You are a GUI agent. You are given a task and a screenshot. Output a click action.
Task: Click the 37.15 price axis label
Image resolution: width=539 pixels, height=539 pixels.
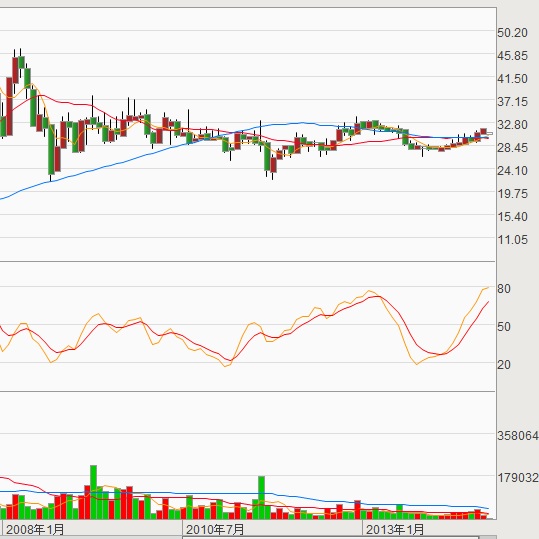coord(512,102)
